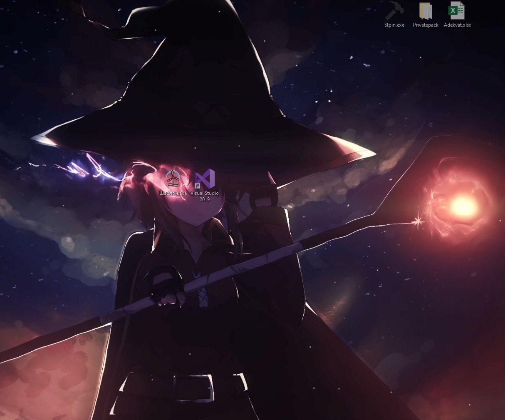
Task: Click the "Adekvat.xlsx" file name label
Action: point(457,25)
